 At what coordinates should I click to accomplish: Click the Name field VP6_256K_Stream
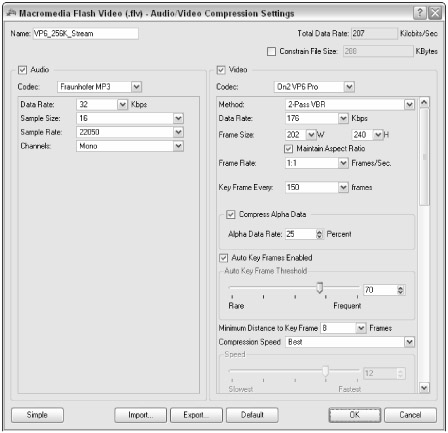point(86,34)
